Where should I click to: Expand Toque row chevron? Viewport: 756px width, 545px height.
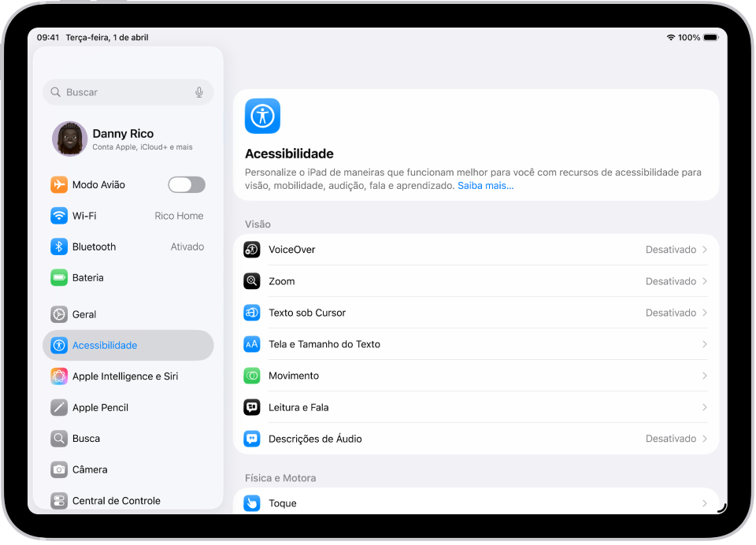(x=704, y=503)
